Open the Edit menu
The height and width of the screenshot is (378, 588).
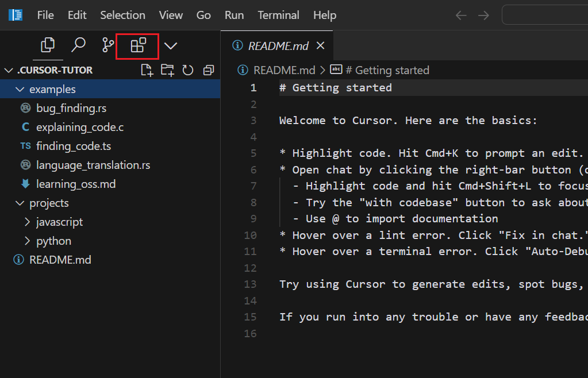(x=77, y=15)
